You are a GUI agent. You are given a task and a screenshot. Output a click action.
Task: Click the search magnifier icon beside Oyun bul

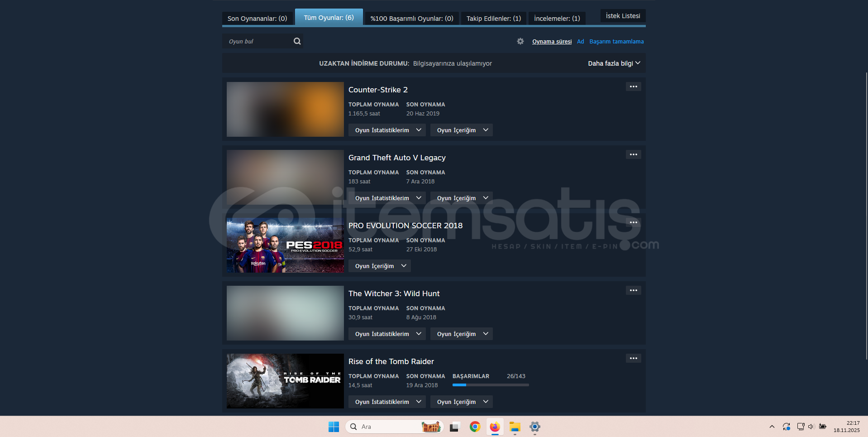(297, 41)
